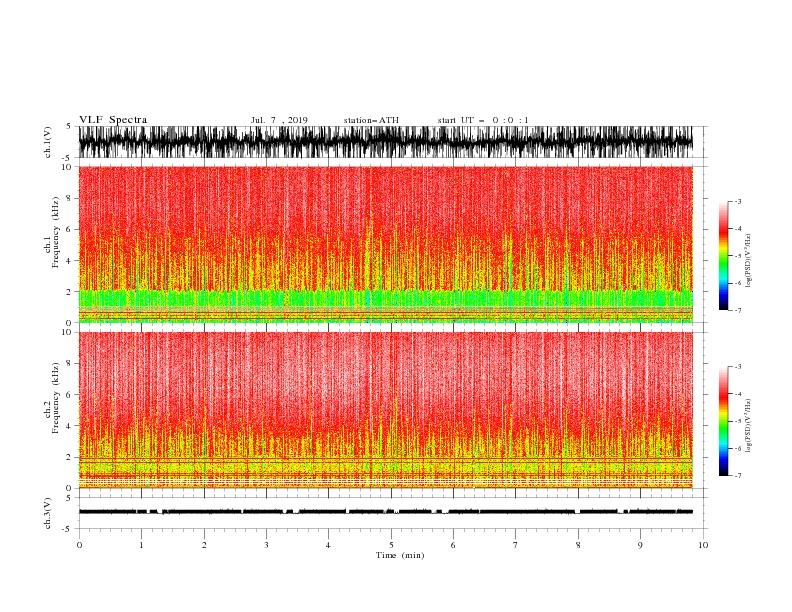792x612 pixels.
Task: Click the "VLF Spectra" plot title
Action: point(113,120)
